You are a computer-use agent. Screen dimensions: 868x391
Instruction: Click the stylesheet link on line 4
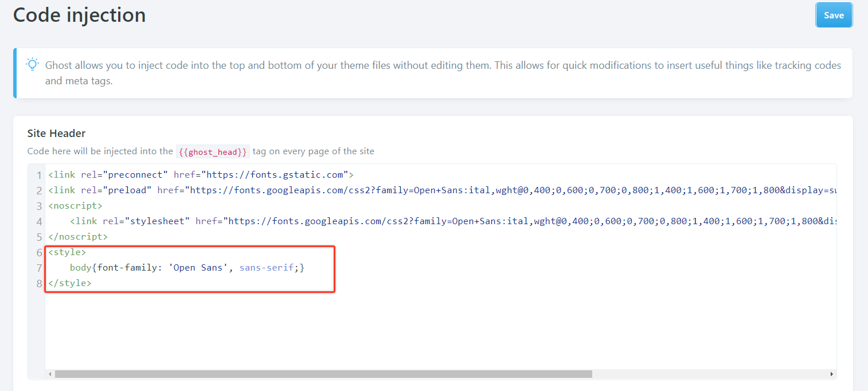(x=453, y=221)
